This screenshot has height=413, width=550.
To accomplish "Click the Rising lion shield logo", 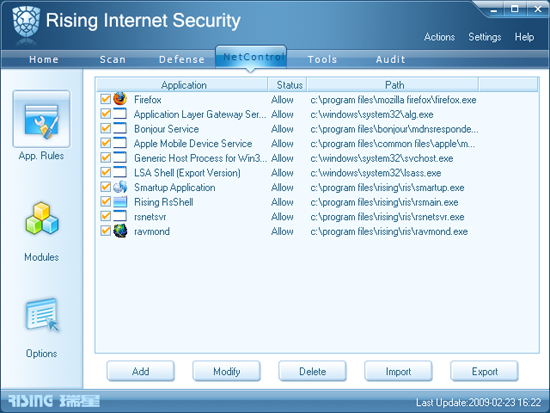I will [x=25, y=22].
